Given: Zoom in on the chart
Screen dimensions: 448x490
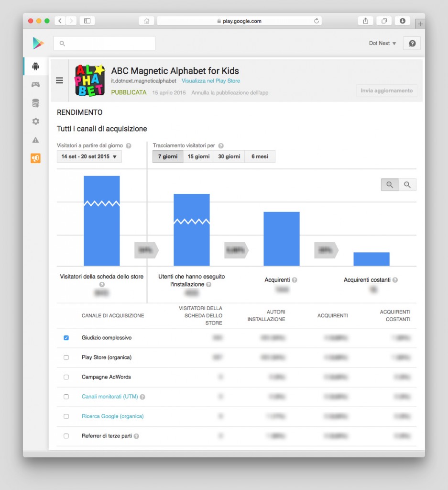Looking at the screenshot, I should click(x=390, y=185).
